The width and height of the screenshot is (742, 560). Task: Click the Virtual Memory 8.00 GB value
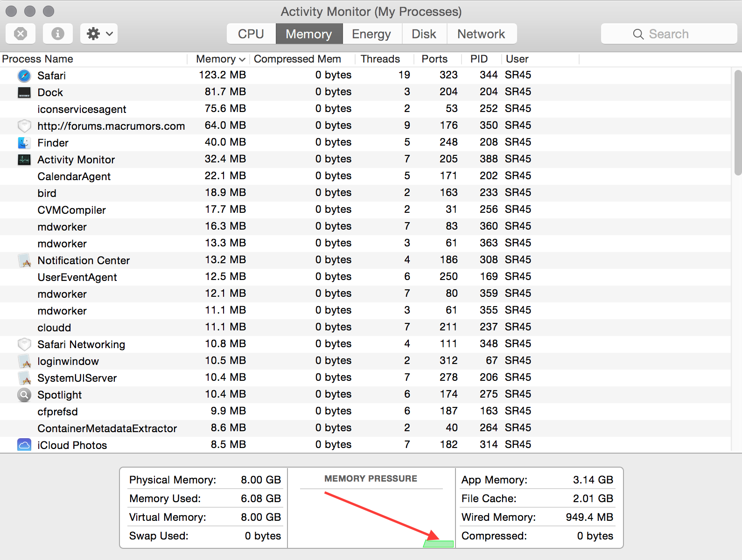click(x=261, y=517)
